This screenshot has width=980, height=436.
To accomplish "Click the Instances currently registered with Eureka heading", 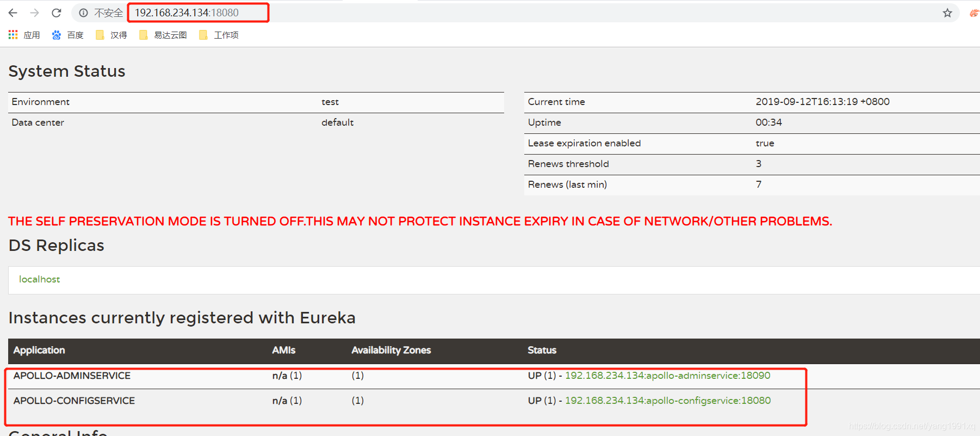I will coord(182,318).
